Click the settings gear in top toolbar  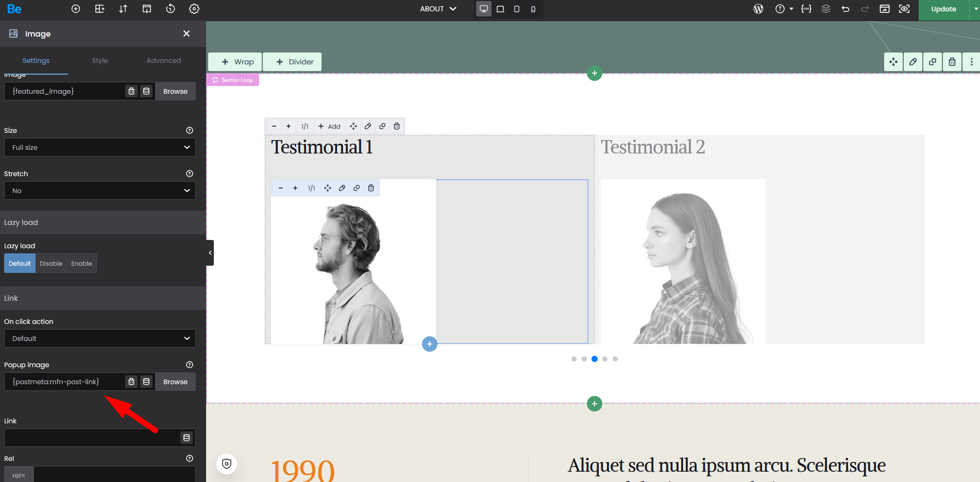pos(194,9)
